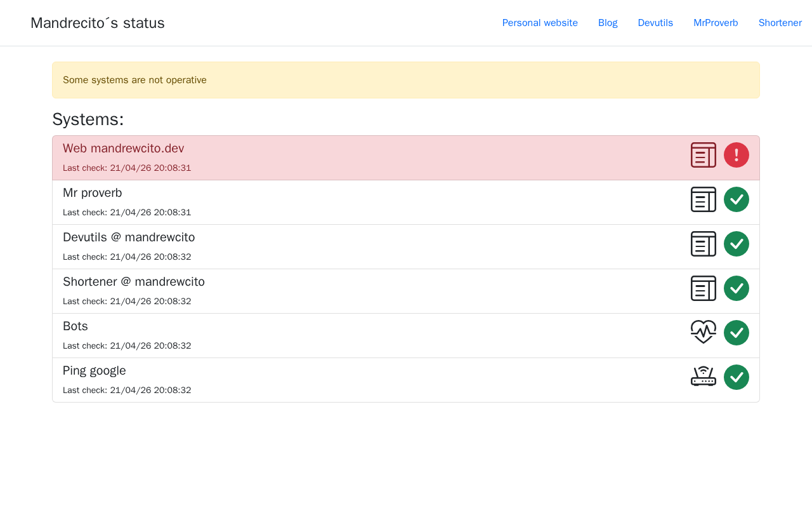Click the web page icon for Web mandrewcito.dev
812x508 pixels.
tap(704, 155)
